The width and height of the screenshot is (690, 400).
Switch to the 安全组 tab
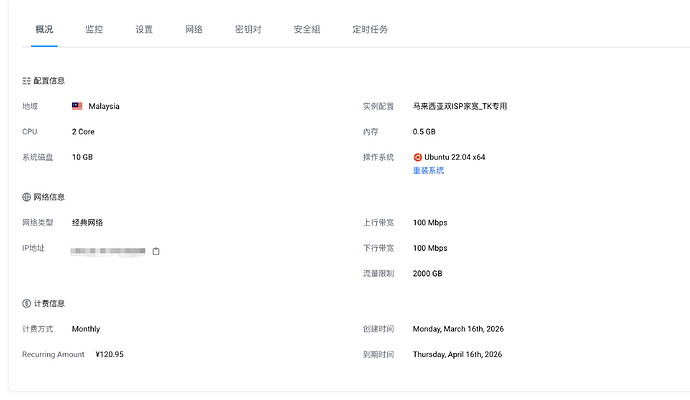click(307, 29)
